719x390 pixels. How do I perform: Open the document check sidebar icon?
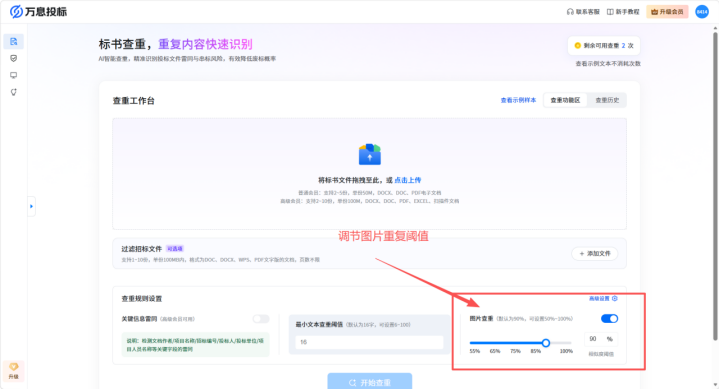14,42
